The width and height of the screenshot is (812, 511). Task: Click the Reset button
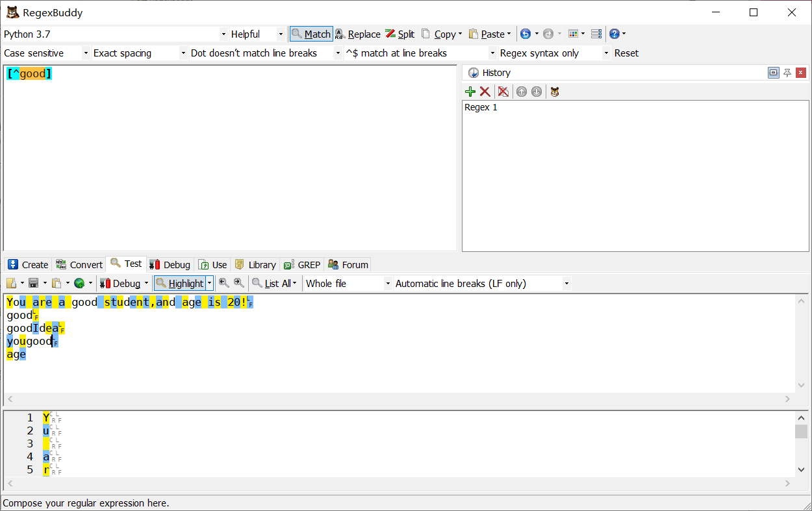tap(626, 53)
